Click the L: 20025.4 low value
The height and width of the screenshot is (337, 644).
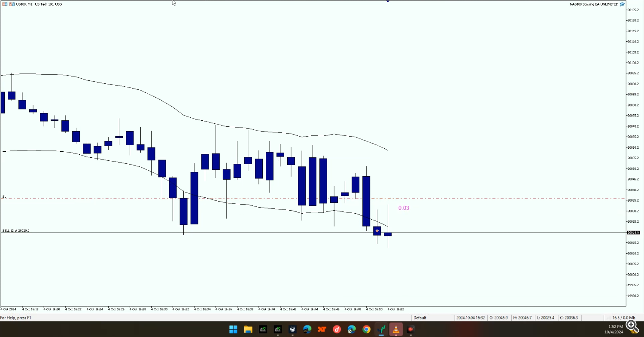click(x=545, y=318)
